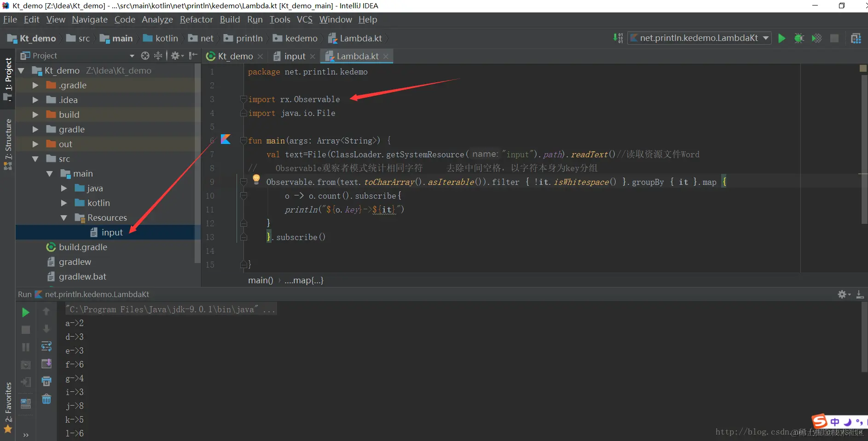Open the Analyze menu
This screenshot has height=441, width=868.
coord(157,19)
